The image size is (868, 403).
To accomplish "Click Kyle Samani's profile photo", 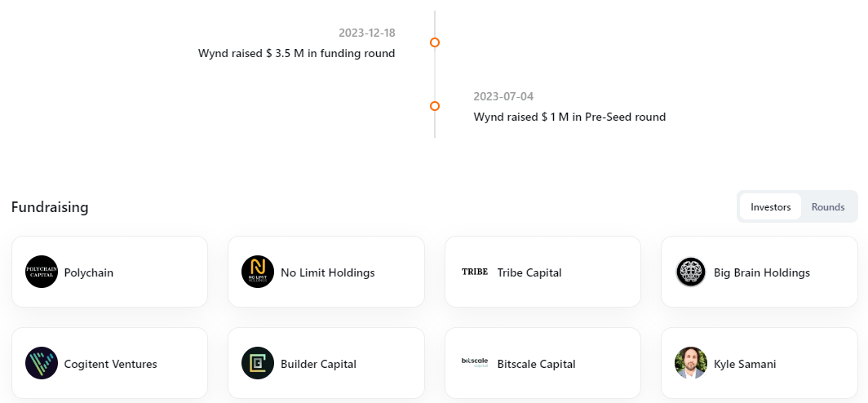I will (x=691, y=364).
